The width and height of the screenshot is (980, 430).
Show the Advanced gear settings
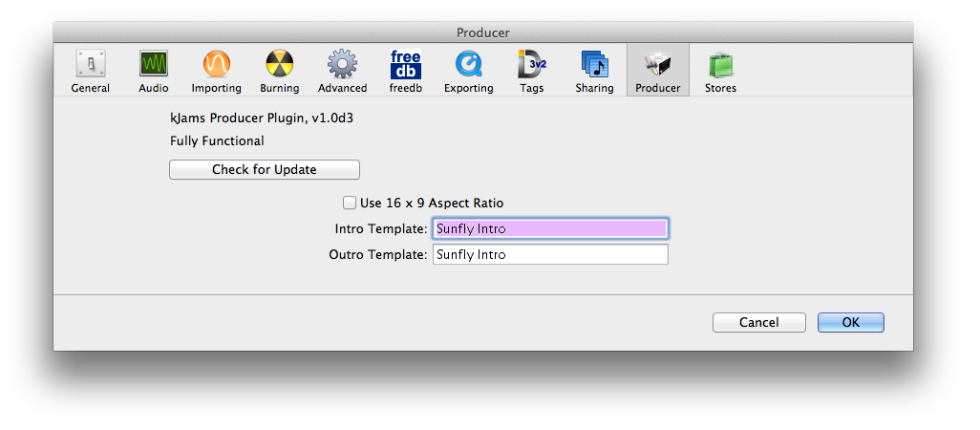pos(343,72)
